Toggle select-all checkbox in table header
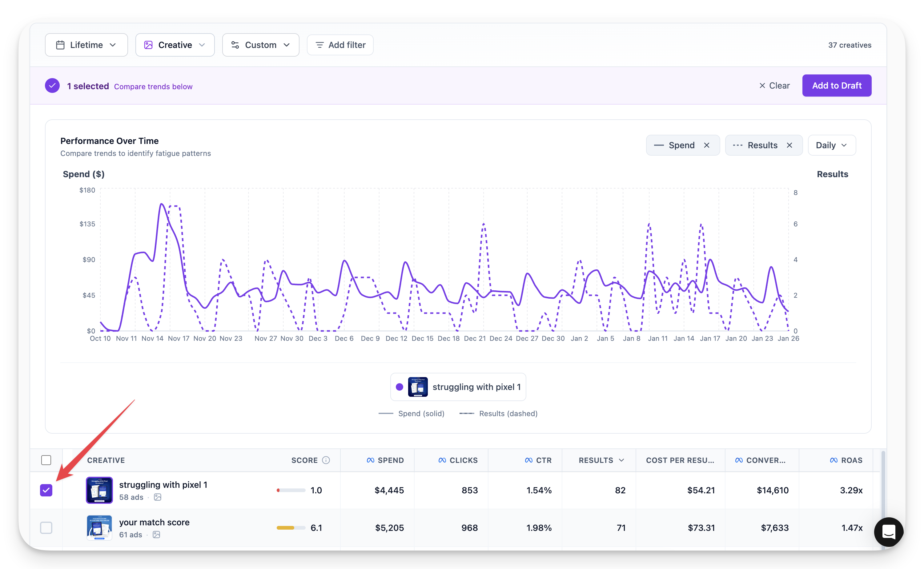The width and height of the screenshot is (924, 569). pos(46,460)
